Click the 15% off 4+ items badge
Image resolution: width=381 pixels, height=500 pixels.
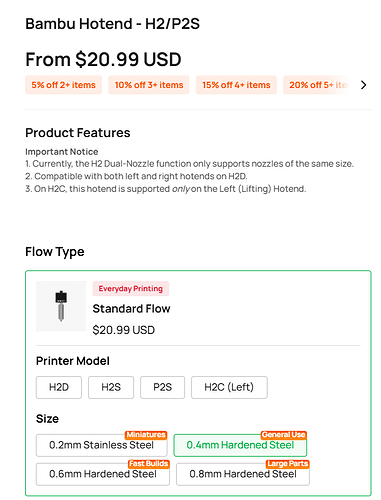(x=236, y=85)
